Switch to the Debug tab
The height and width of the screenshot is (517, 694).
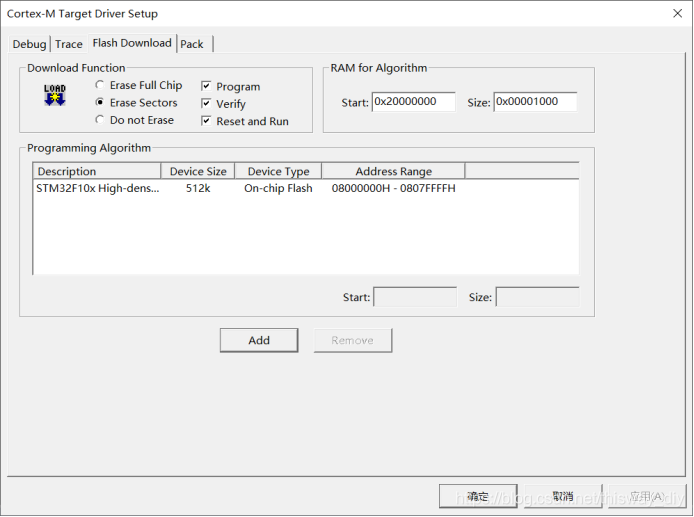point(29,44)
